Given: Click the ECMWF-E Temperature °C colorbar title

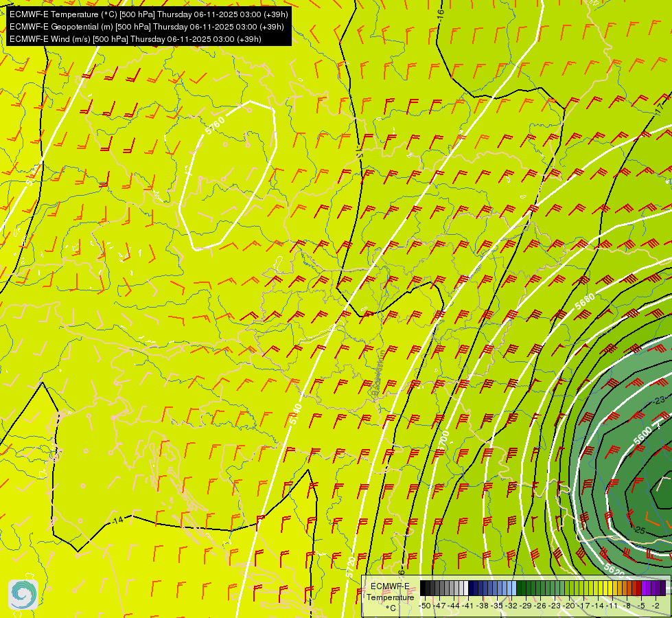Looking at the screenshot, I should coord(390,597).
